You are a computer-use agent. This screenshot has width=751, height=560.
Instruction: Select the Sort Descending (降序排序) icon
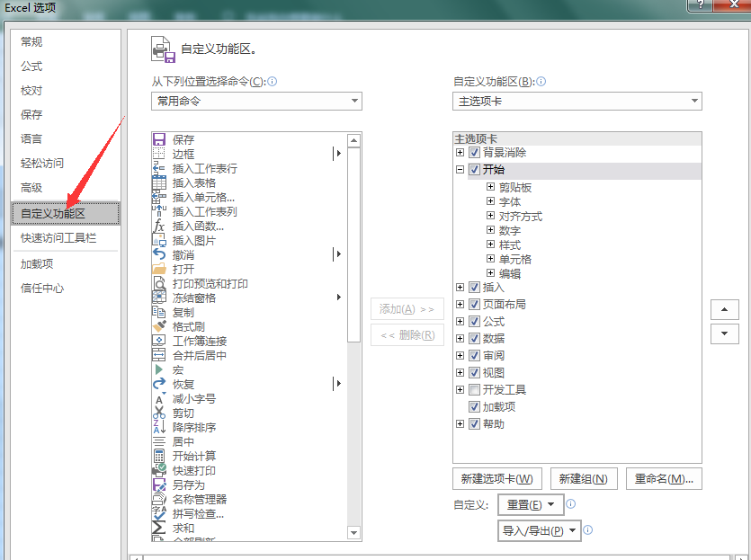[159, 427]
